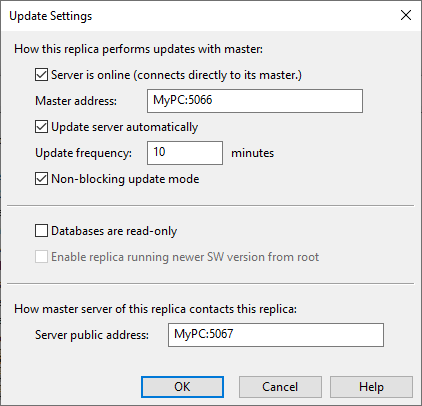Screen dimensions: 422x406
Task: Click the Enable replica running newer SW text
Action: [x=185, y=257]
